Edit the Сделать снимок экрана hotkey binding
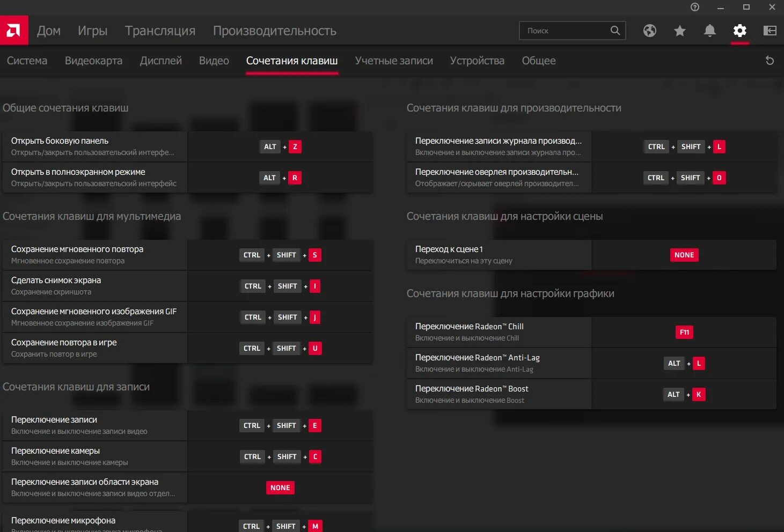Image resolution: width=784 pixels, height=532 pixels. [280, 286]
